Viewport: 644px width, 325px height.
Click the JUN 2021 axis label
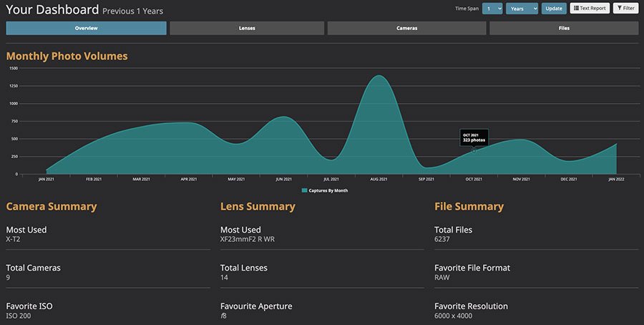coord(284,180)
